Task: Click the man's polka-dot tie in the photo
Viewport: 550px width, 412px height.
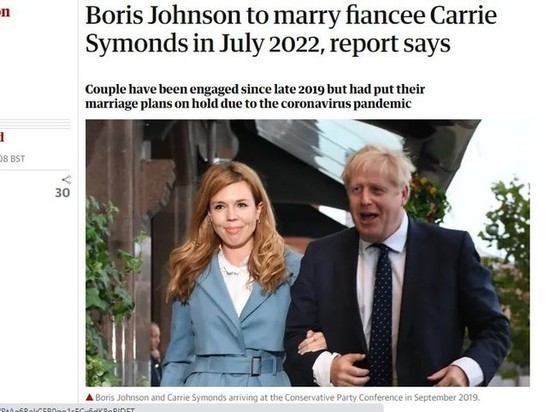Action: click(x=381, y=312)
